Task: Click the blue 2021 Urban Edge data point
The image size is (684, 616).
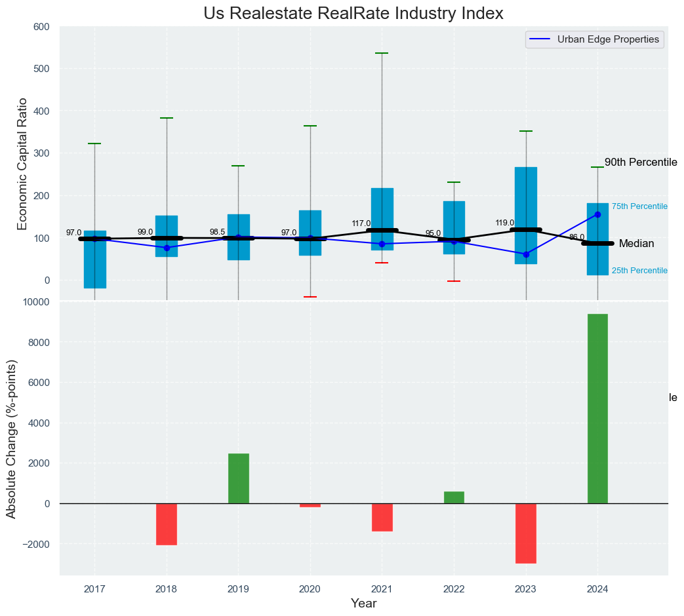Action: point(382,244)
